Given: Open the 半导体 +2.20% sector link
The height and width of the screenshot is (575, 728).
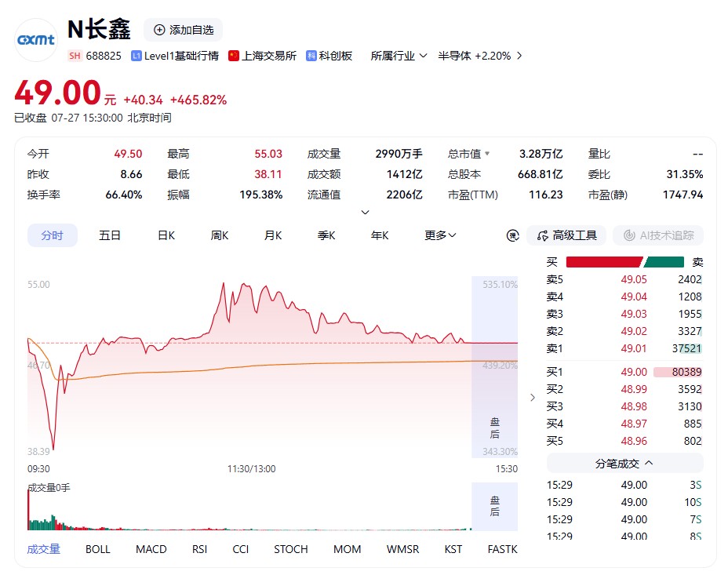Looking at the screenshot, I should (480, 56).
